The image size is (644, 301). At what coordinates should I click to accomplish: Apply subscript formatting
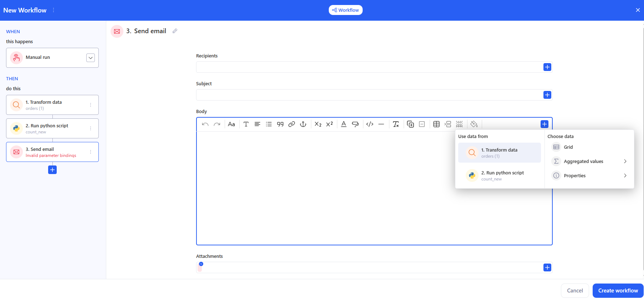pyautogui.click(x=318, y=124)
